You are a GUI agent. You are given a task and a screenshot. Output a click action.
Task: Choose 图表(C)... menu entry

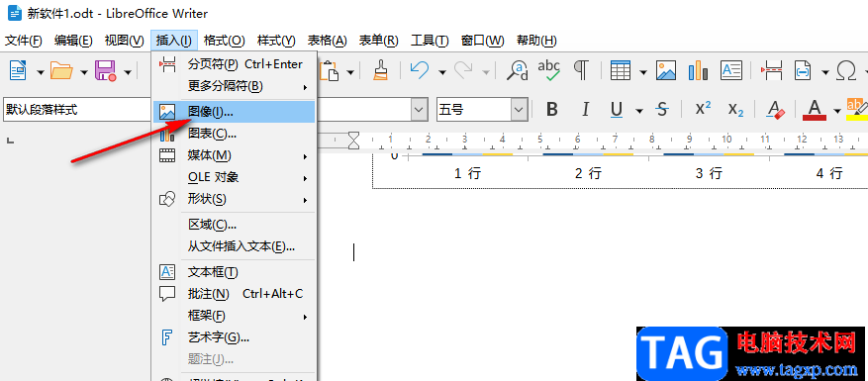(x=234, y=134)
